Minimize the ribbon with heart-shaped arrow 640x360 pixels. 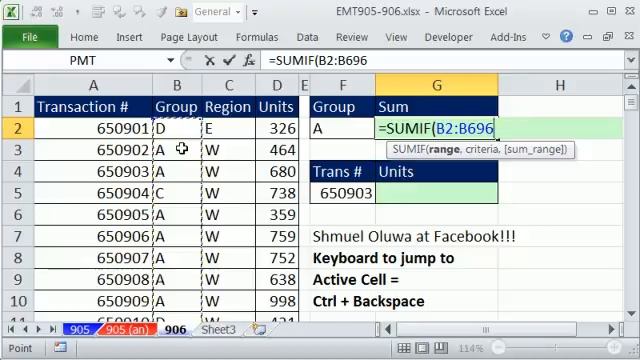(x=546, y=36)
